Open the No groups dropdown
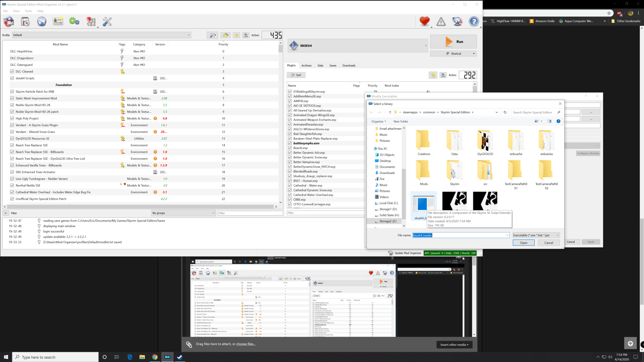The height and width of the screenshot is (362, 644). [x=183, y=213]
